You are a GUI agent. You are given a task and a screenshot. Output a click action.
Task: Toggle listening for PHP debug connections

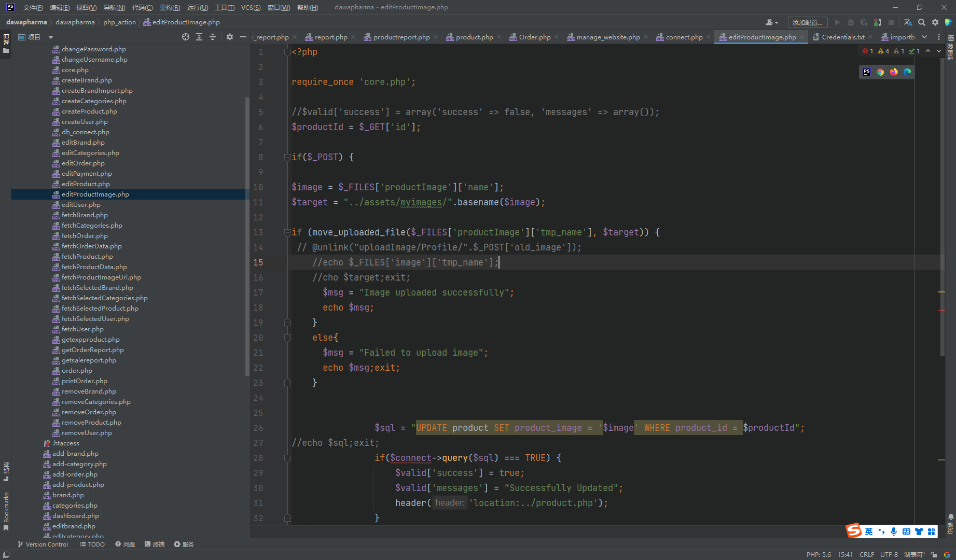[878, 22]
